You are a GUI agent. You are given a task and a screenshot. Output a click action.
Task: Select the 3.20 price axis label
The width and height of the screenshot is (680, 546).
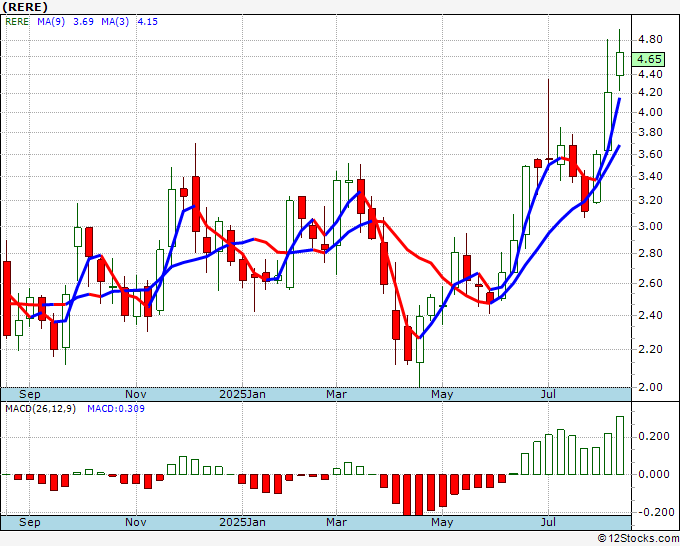[x=650, y=200]
